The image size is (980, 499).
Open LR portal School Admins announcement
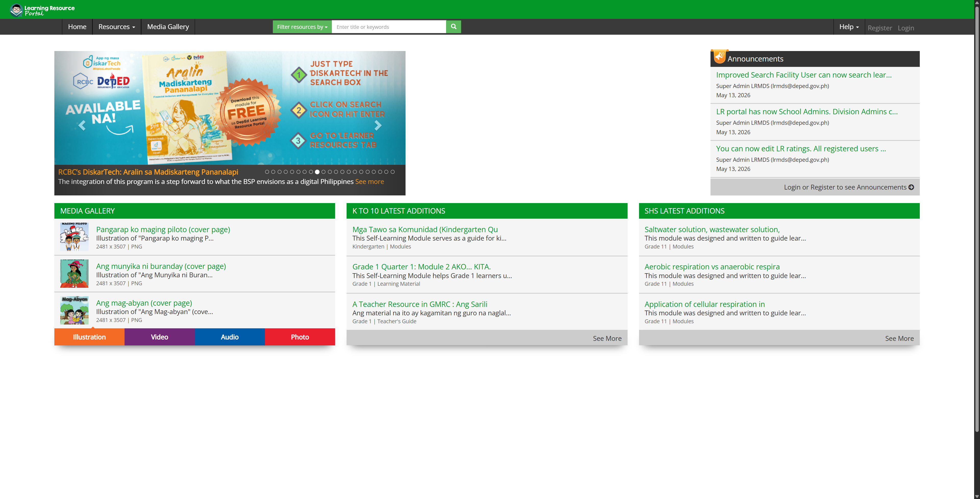(x=806, y=111)
